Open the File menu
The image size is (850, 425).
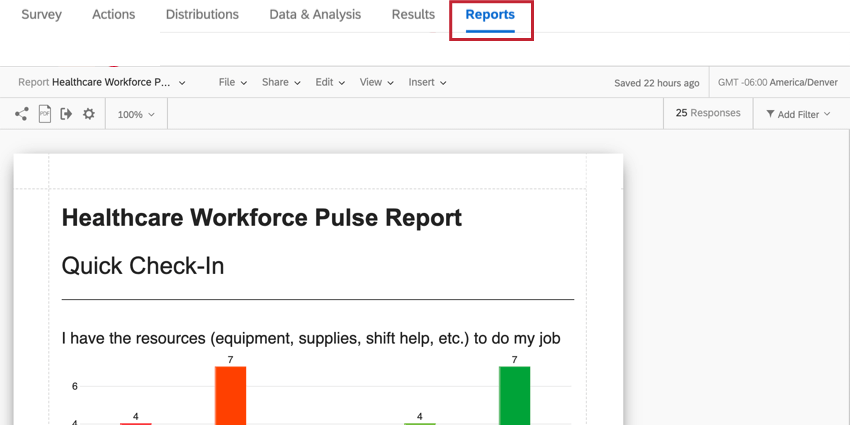[x=233, y=82]
